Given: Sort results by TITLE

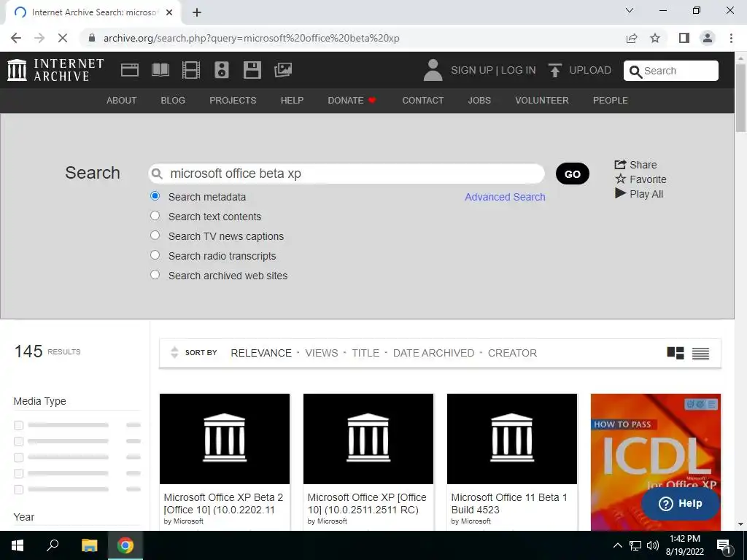Looking at the screenshot, I should (x=365, y=353).
